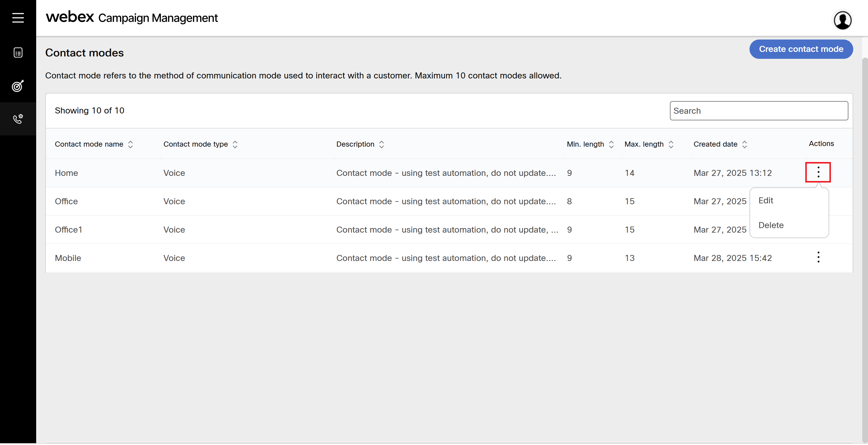Click the Search input field
Image resolution: width=868 pixels, height=445 pixels.
pyautogui.click(x=759, y=111)
